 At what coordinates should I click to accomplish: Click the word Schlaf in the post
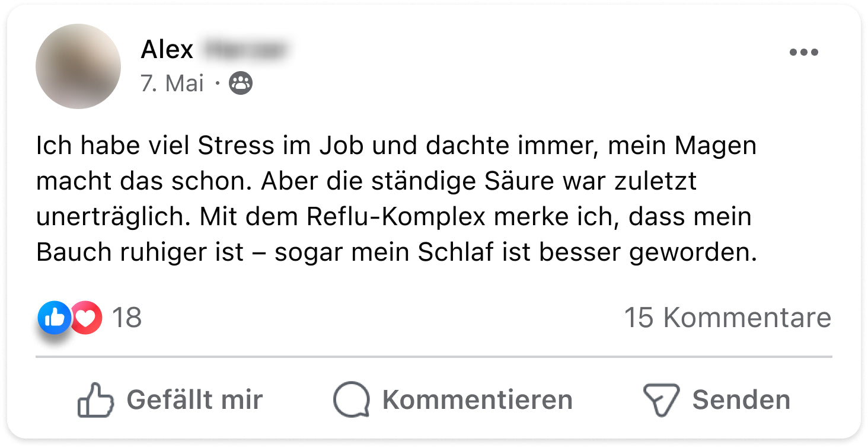(456, 252)
